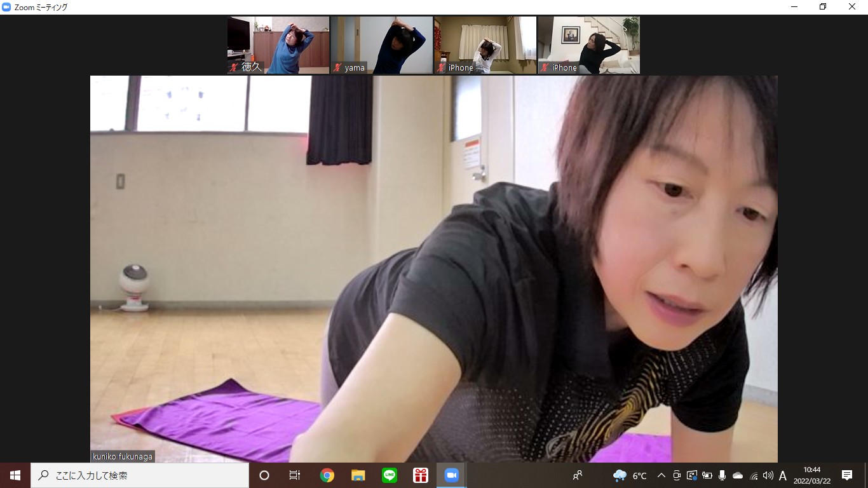Open Wi-Fi network tray icon
868x488 pixels.
click(754, 475)
